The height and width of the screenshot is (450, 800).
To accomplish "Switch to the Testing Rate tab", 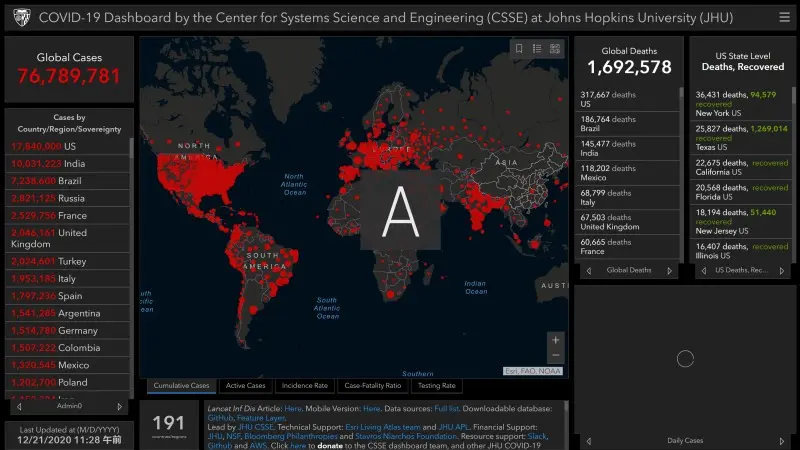I will coord(436,386).
